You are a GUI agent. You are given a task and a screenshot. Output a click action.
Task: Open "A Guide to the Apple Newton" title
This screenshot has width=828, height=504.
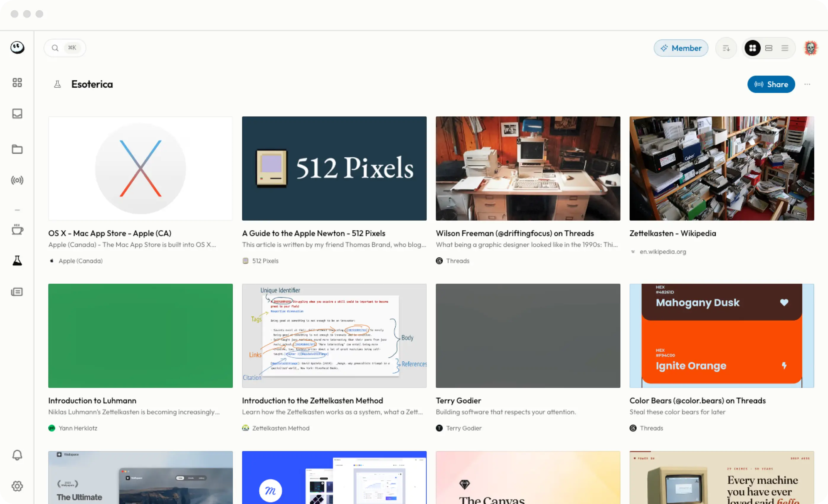pos(314,233)
